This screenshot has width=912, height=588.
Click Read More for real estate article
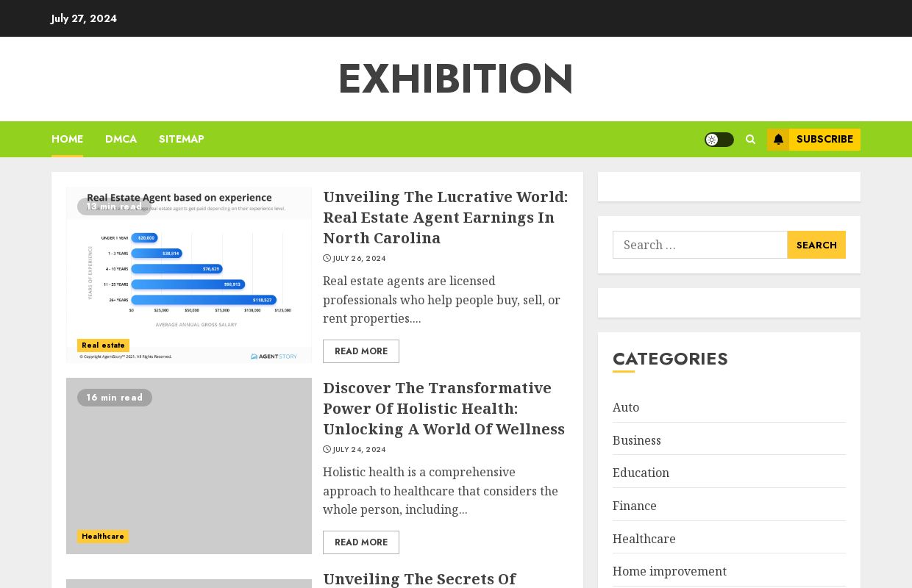click(x=361, y=351)
